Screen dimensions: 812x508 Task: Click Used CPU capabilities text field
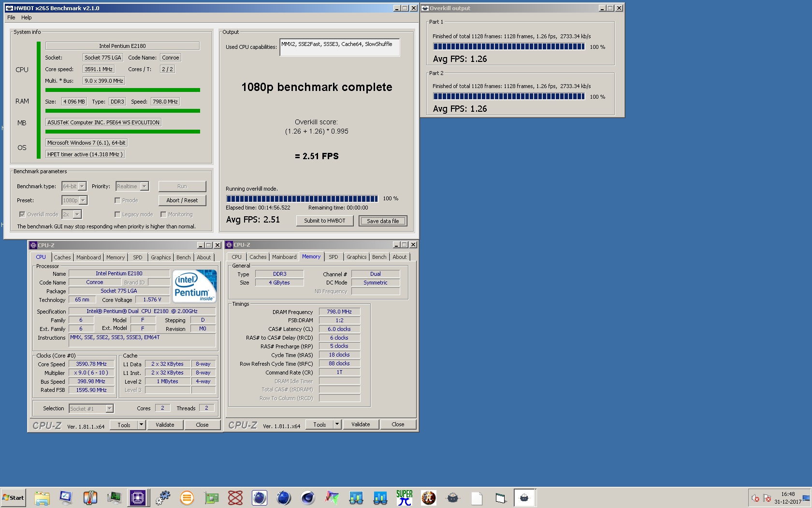pos(339,47)
